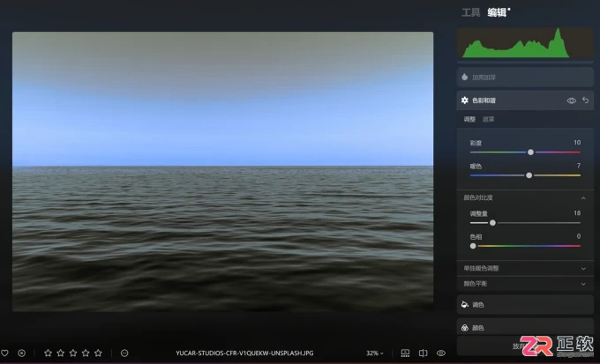Reset 色彩和谐 with the undo arrow
600x364 pixels.
(x=586, y=100)
